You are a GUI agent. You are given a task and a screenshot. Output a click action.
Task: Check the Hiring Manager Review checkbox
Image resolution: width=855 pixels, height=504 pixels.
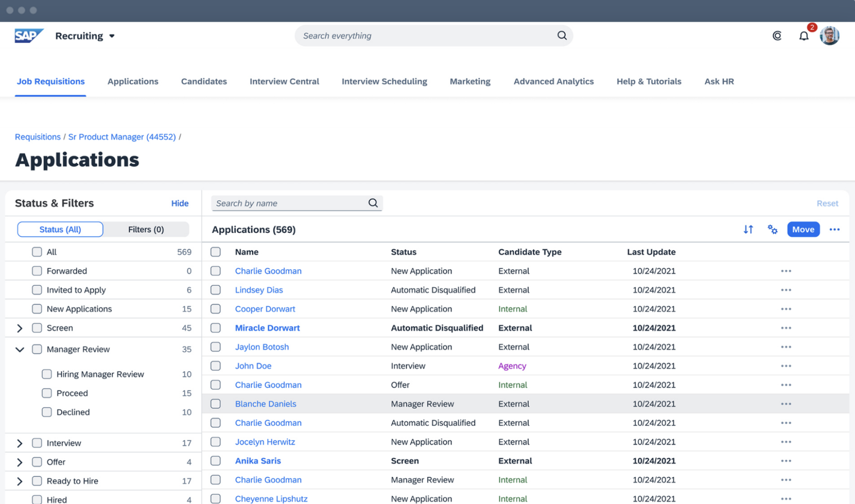(x=46, y=374)
